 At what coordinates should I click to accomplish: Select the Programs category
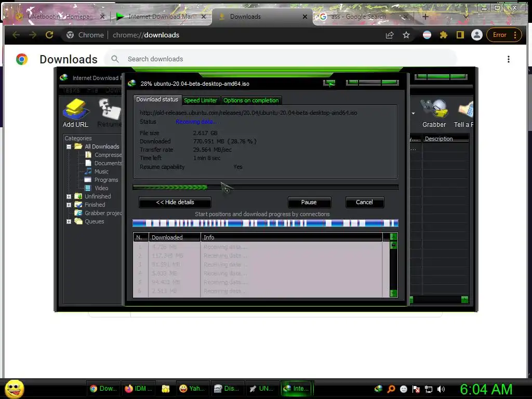tap(101, 180)
